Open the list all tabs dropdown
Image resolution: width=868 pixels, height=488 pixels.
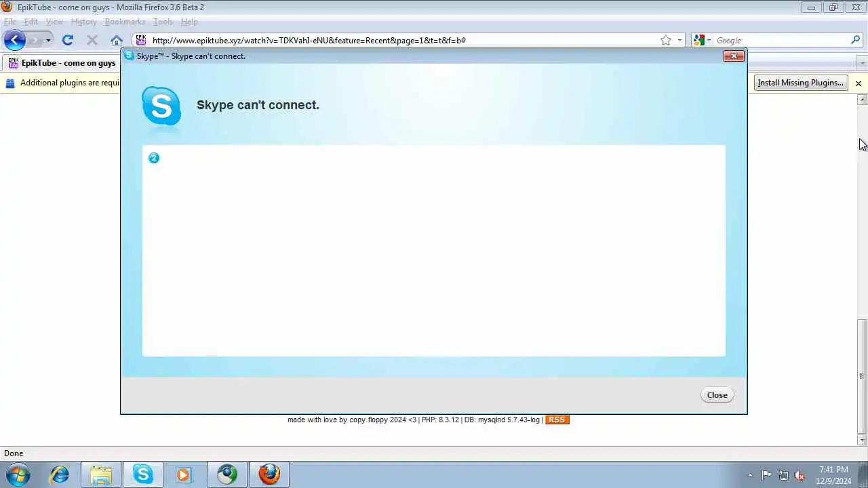click(x=863, y=63)
